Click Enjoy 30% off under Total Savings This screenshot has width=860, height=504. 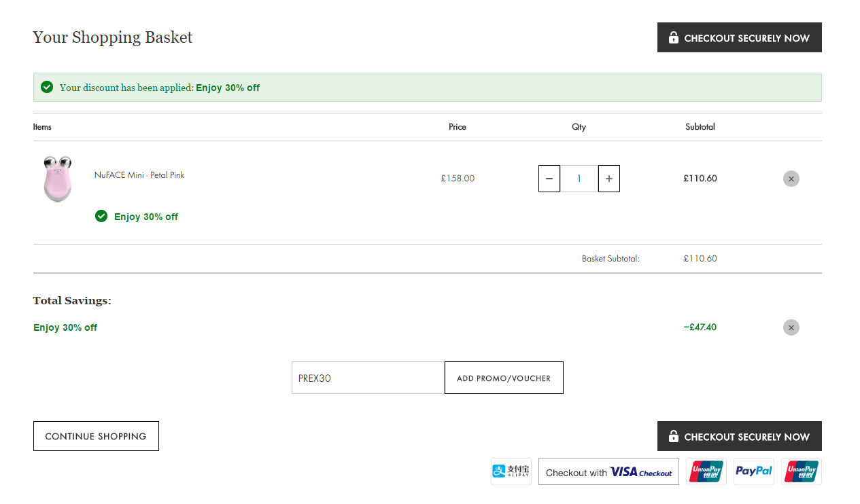[65, 327]
